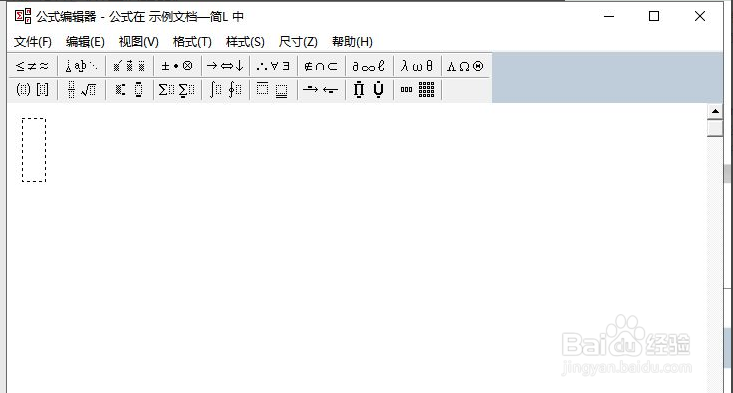Open the uppercase Greek letters palette

pyautogui.click(x=465, y=66)
